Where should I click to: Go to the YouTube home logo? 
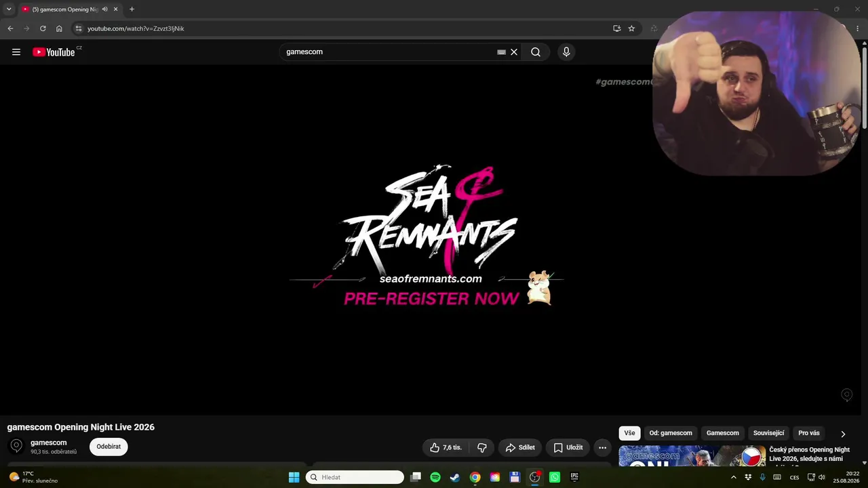coord(54,52)
